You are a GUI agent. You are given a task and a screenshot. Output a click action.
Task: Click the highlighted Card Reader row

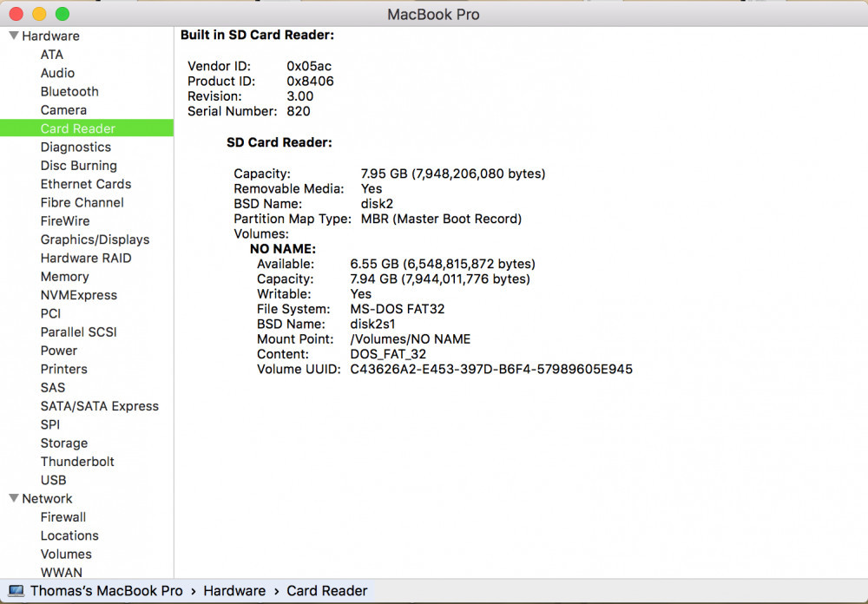click(x=87, y=128)
